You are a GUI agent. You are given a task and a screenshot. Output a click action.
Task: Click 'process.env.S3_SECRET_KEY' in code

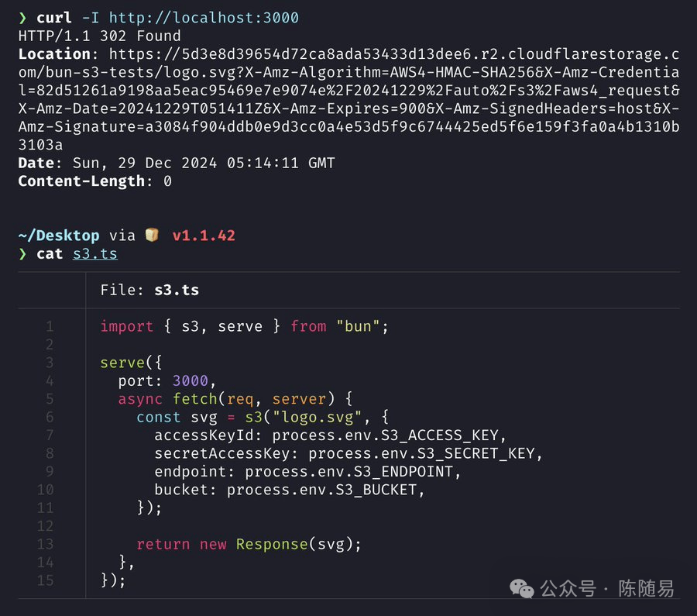point(421,453)
